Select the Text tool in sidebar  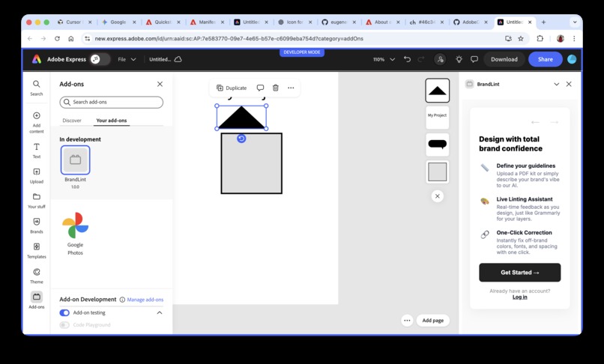click(x=37, y=151)
